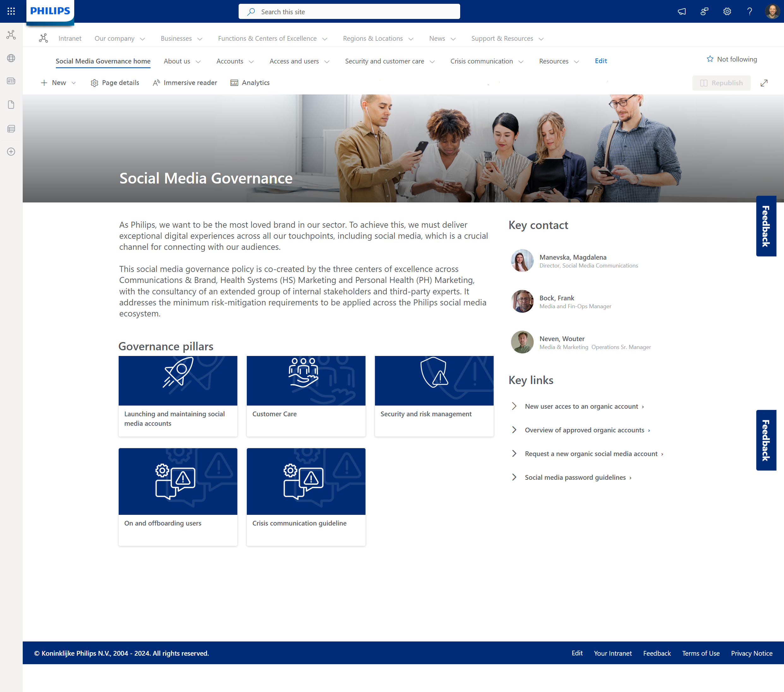
Task: Open Launching and maintaining social media accounts card
Action: click(178, 396)
